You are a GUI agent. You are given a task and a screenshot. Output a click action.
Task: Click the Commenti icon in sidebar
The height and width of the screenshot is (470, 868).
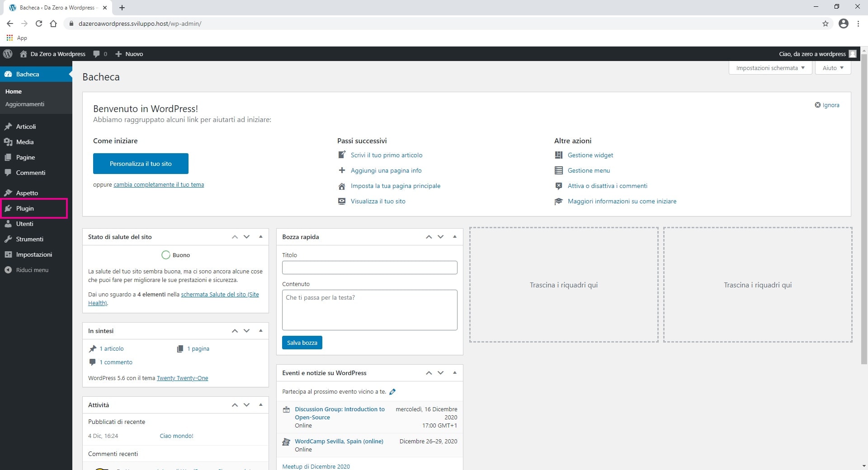point(8,173)
